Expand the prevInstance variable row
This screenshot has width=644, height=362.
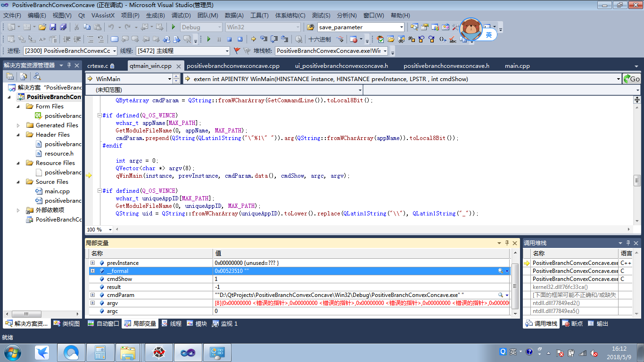coord(93,263)
